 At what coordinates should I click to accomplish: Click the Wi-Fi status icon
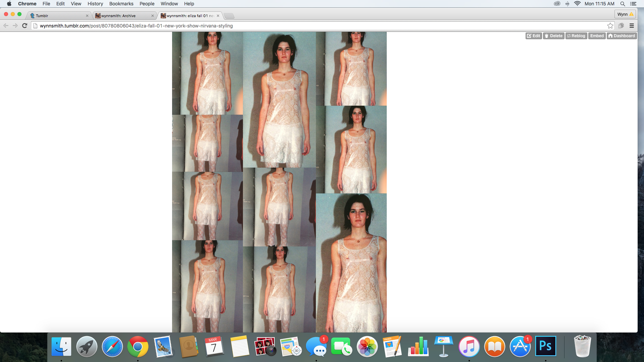click(577, 4)
